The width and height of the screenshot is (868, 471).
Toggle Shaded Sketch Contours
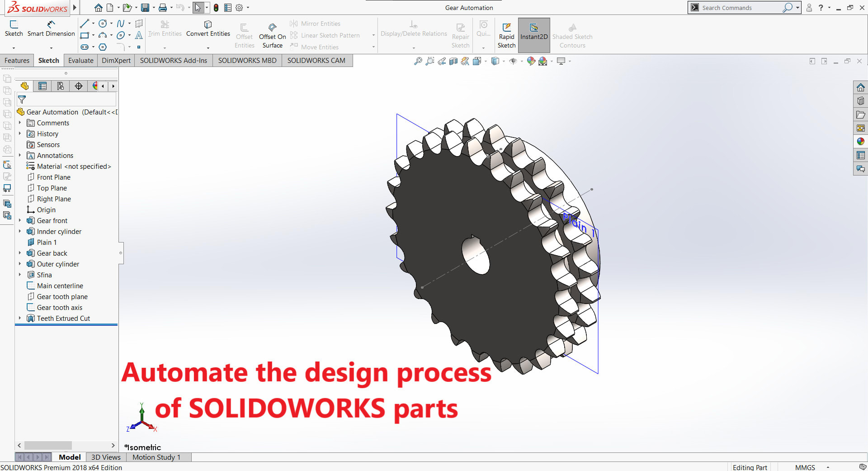[x=572, y=33]
